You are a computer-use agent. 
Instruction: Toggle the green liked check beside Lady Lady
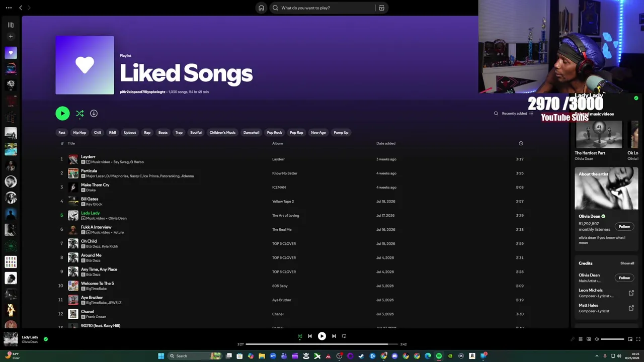tap(46, 339)
